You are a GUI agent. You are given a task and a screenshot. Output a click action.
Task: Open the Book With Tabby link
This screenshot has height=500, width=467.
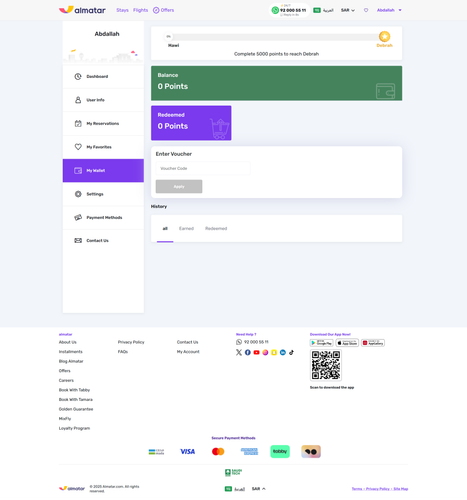click(74, 390)
